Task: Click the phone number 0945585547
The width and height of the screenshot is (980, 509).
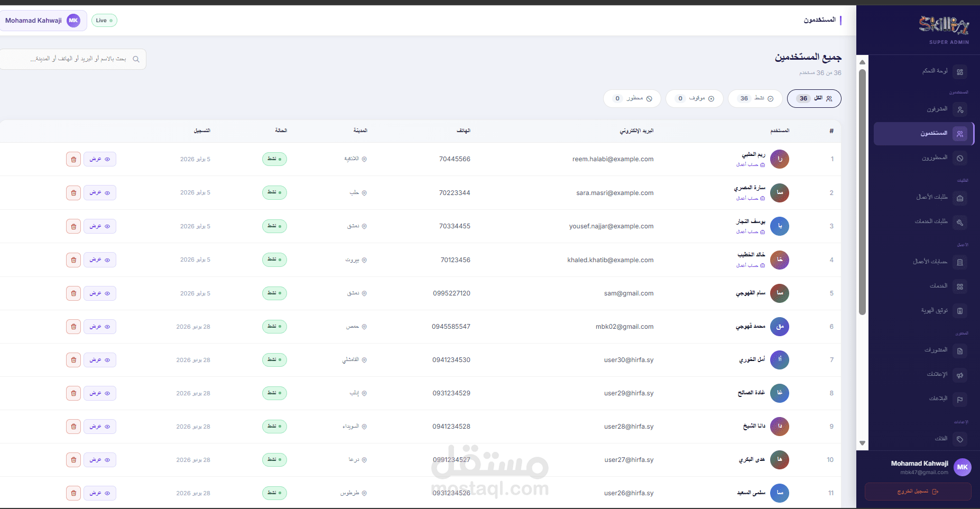Action: [451, 327]
